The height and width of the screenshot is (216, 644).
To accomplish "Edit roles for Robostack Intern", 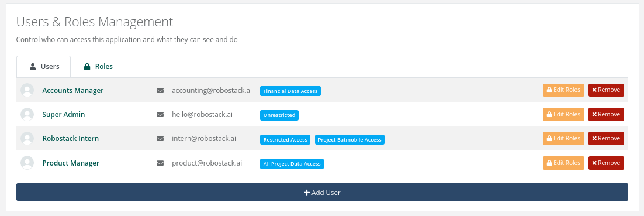I will (563, 139).
